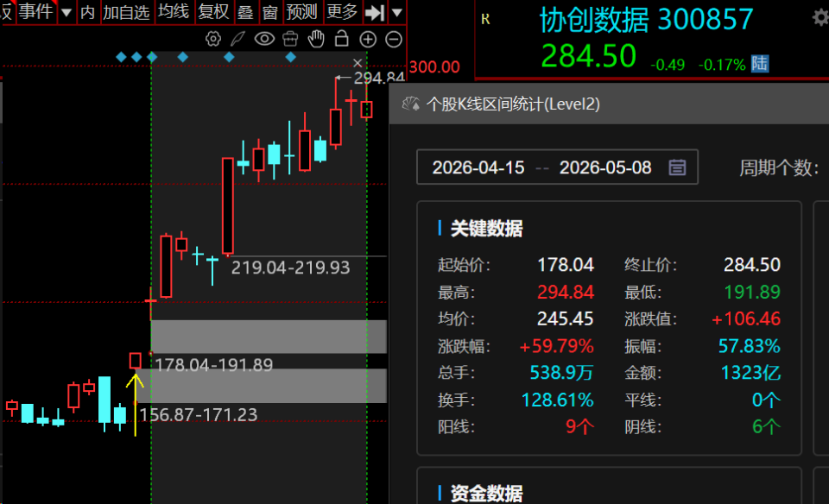829x504 pixels.
Task: Click the 振幅 value 57.83%
Action: [x=750, y=346]
